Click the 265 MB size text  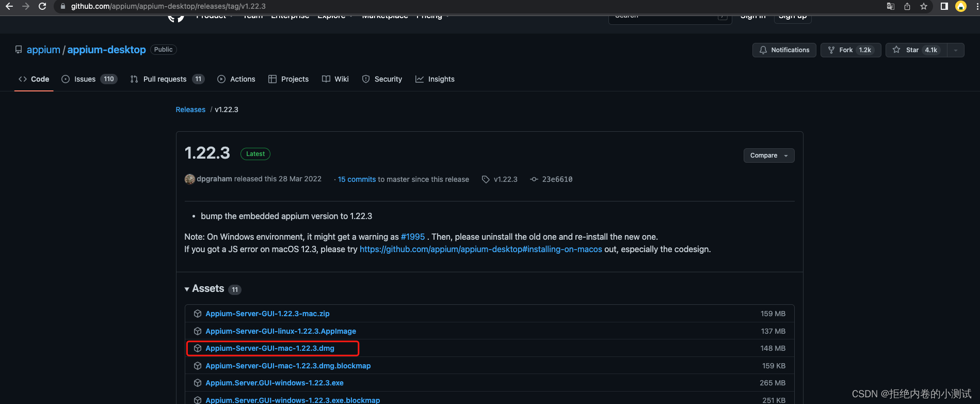(x=773, y=383)
